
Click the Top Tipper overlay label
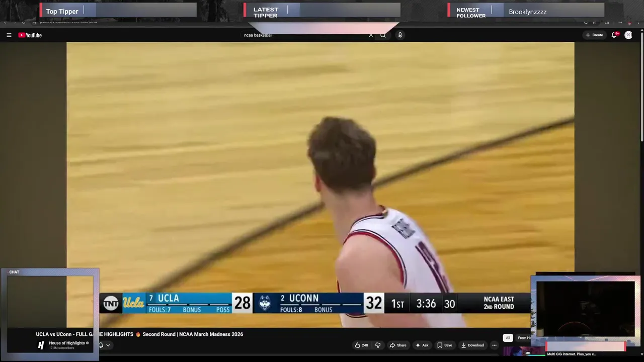point(62,12)
